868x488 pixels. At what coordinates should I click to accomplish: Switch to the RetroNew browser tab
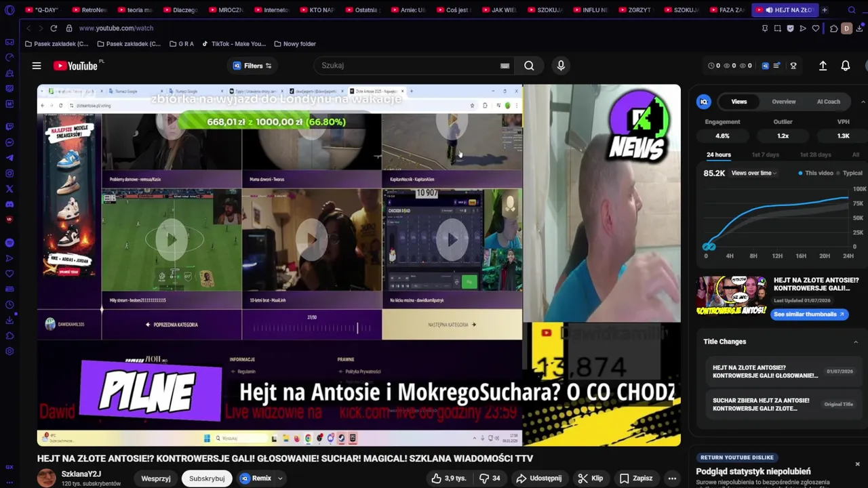tap(89, 10)
